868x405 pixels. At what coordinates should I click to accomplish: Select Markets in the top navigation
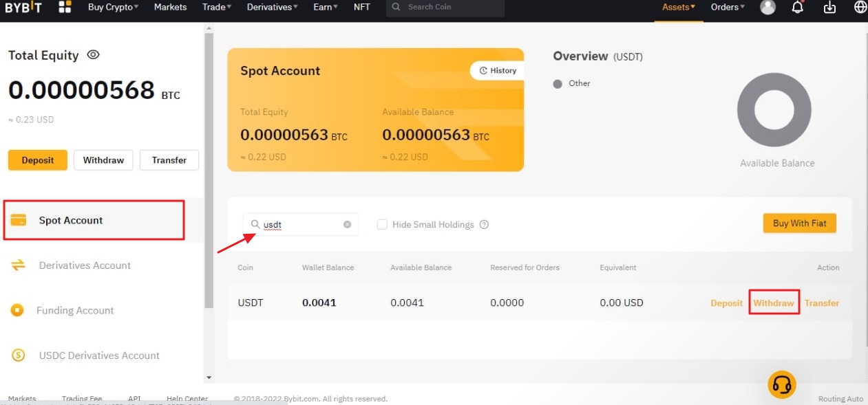click(169, 7)
